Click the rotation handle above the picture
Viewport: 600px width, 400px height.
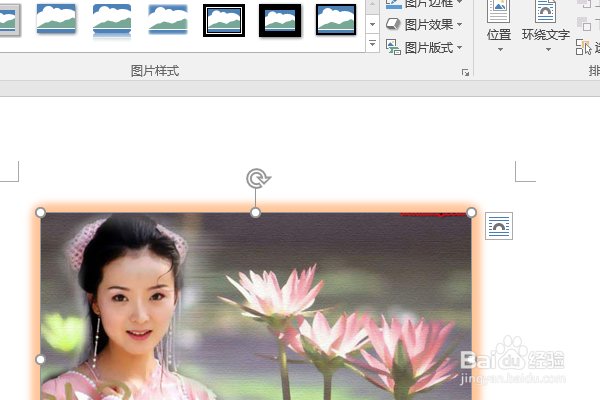click(x=258, y=178)
